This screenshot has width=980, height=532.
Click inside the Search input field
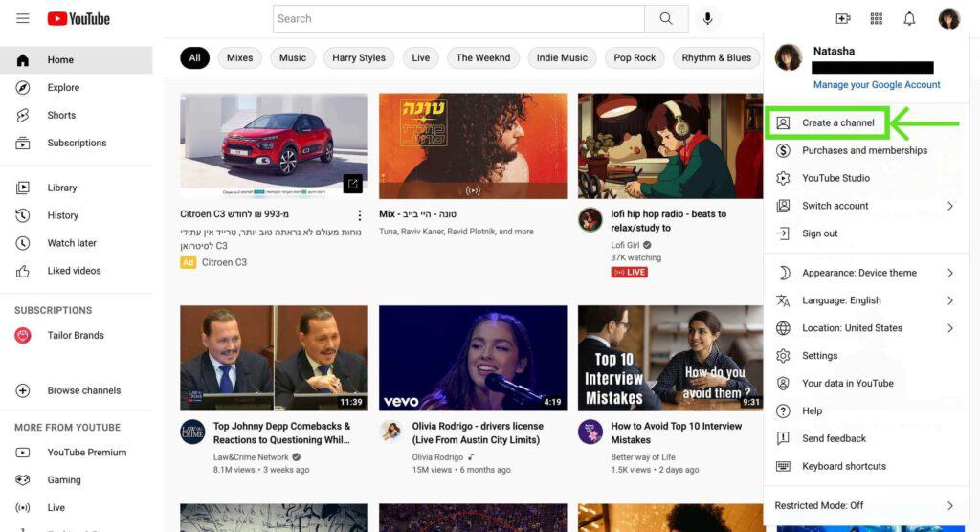(x=457, y=19)
